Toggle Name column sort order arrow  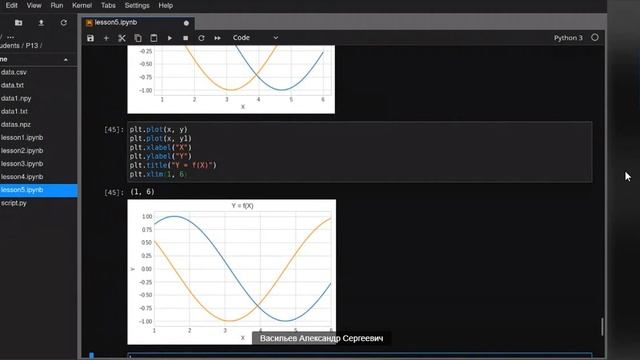(66, 60)
